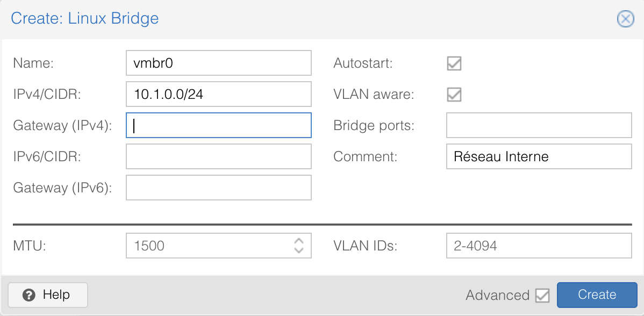Click the Advanced label text
The height and width of the screenshot is (316, 644).
click(497, 295)
